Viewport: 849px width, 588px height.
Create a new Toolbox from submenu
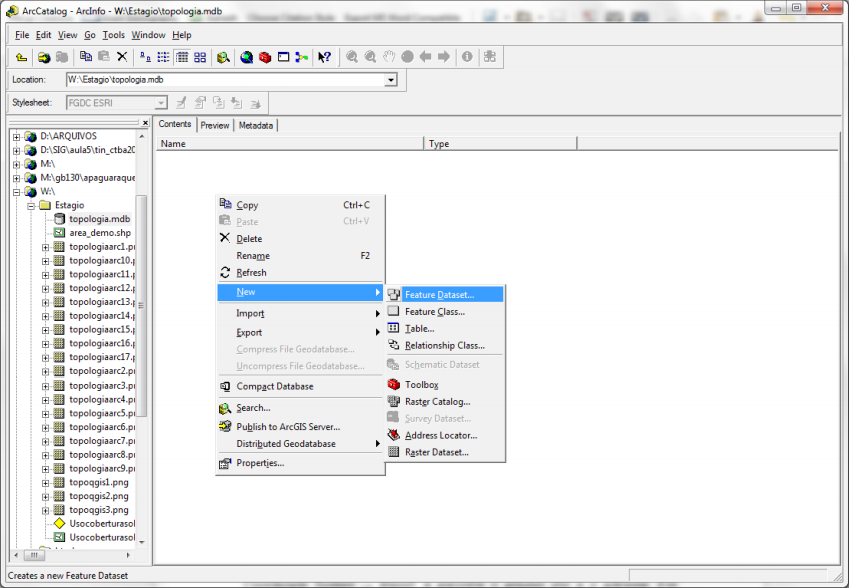pos(445,385)
